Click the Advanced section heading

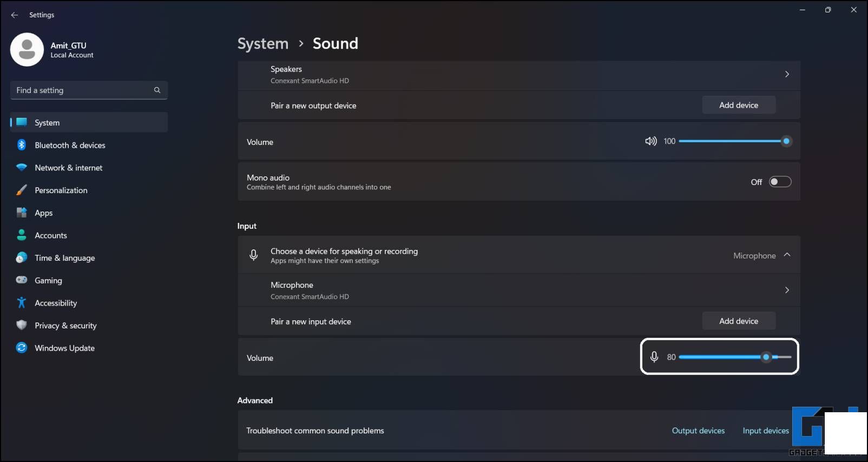[255, 400]
